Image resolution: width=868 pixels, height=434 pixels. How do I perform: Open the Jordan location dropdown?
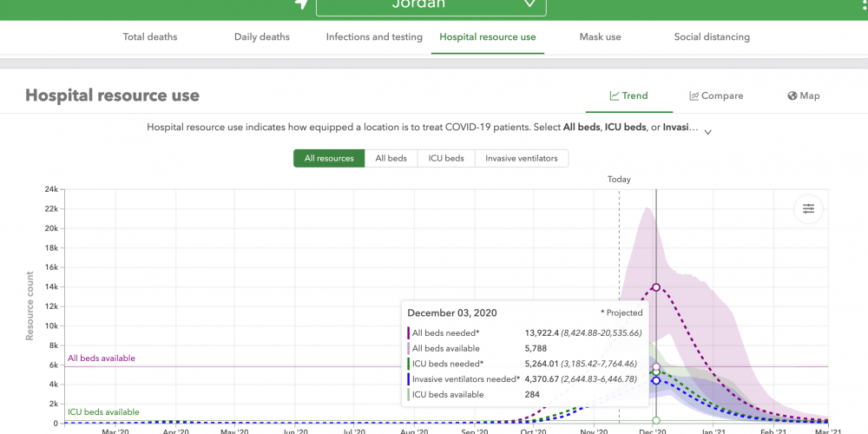(x=431, y=5)
